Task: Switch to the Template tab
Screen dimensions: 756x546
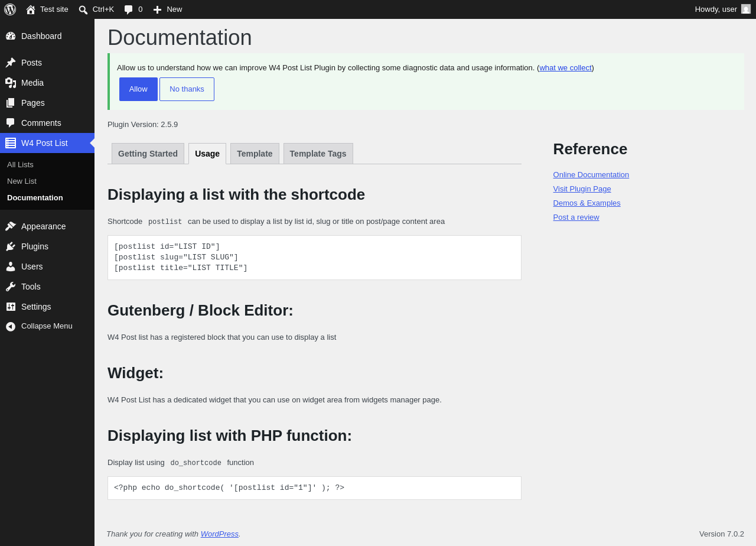Action: point(255,154)
